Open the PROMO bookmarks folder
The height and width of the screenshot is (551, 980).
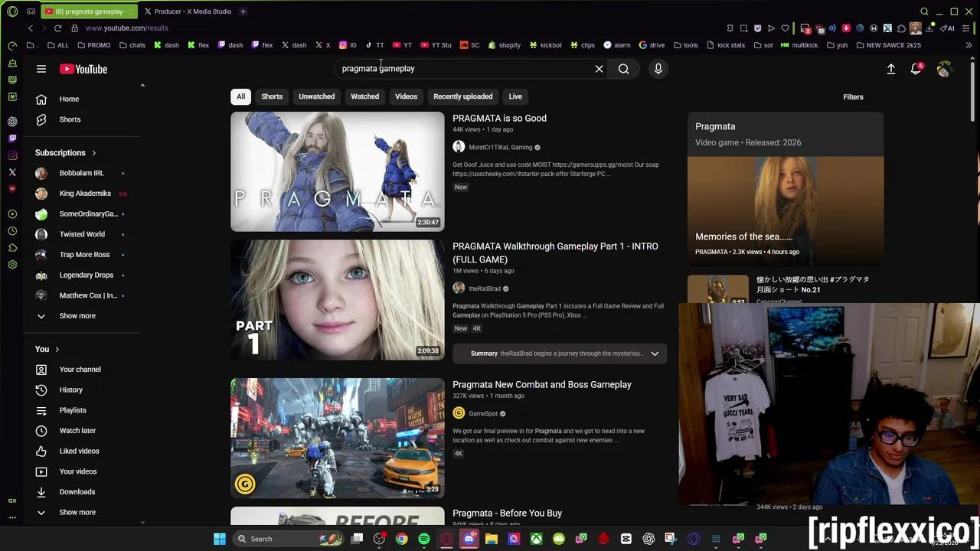pos(93,45)
